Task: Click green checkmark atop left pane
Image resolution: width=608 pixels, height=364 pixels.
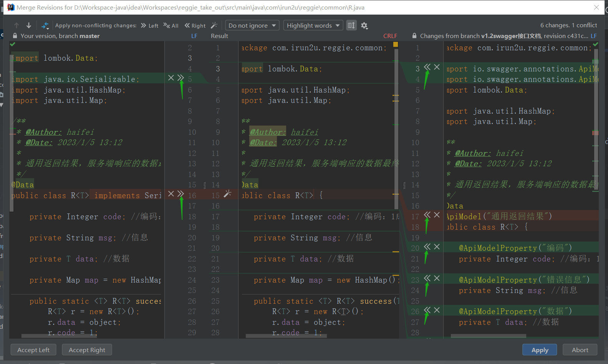Action: pyautogui.click(x=13, y=45)
